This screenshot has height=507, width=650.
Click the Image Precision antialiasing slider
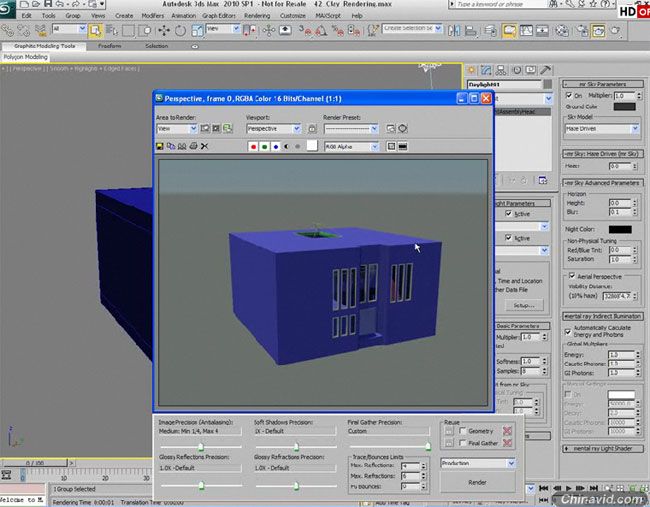201,446
